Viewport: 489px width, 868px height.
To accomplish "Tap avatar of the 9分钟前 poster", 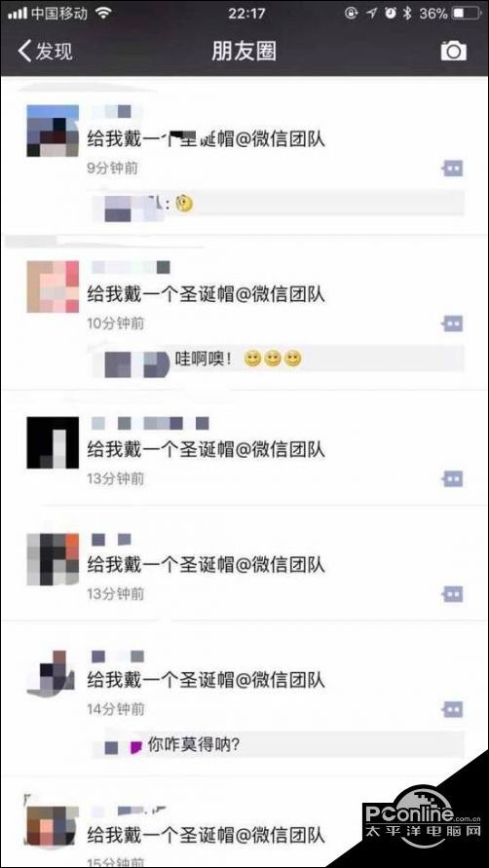I will (x=53, y=131).
